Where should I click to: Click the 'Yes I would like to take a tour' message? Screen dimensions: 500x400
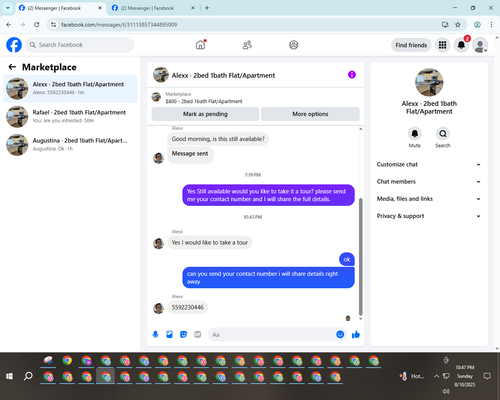pos(210,243)
